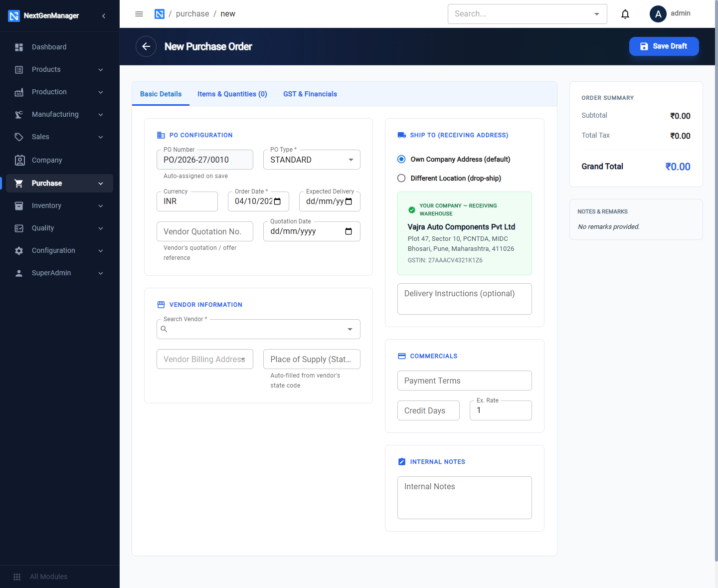
Task: Open the hamburger menu icon
Action: (139, 14)
